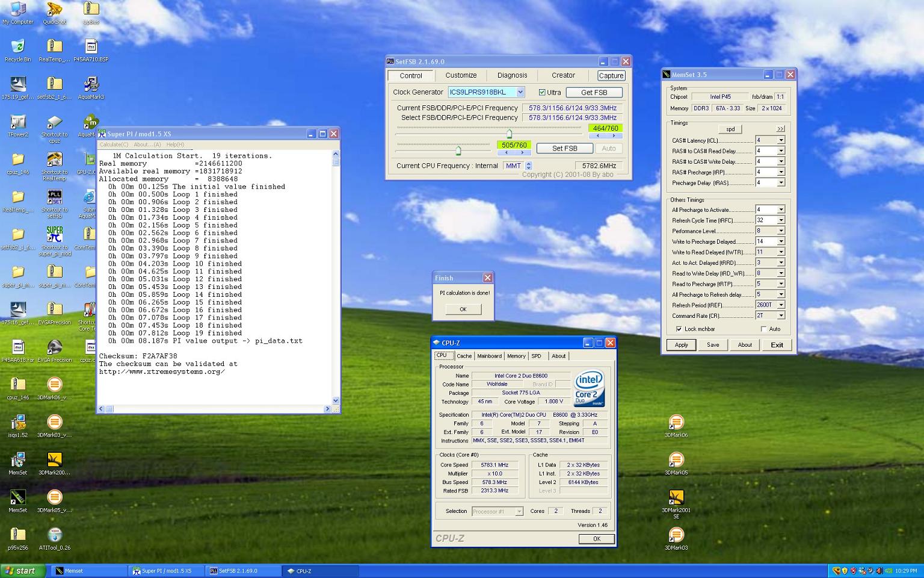Screen dimensions: 924x578
Task: Select the Shortcut to setfsb PLL icon
Action: (55, 204)
